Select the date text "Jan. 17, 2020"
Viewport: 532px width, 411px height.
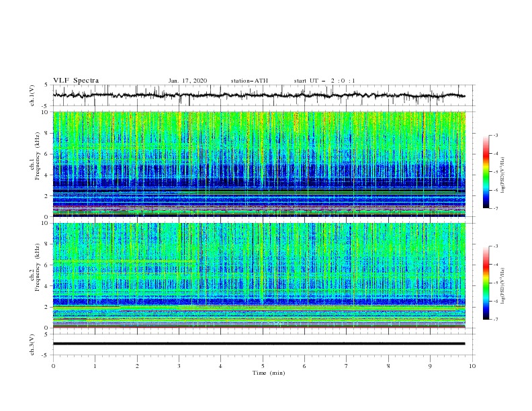click(x=187, y=81)
